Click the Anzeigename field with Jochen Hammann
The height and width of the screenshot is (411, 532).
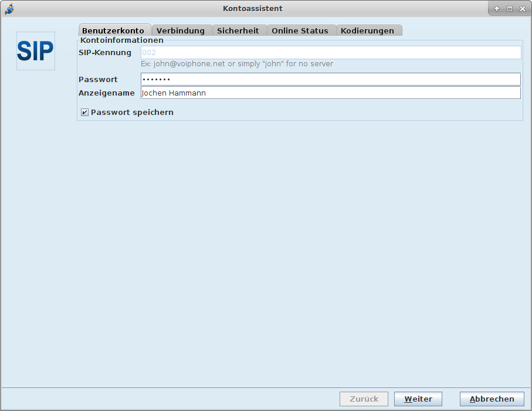pos(330,93)
